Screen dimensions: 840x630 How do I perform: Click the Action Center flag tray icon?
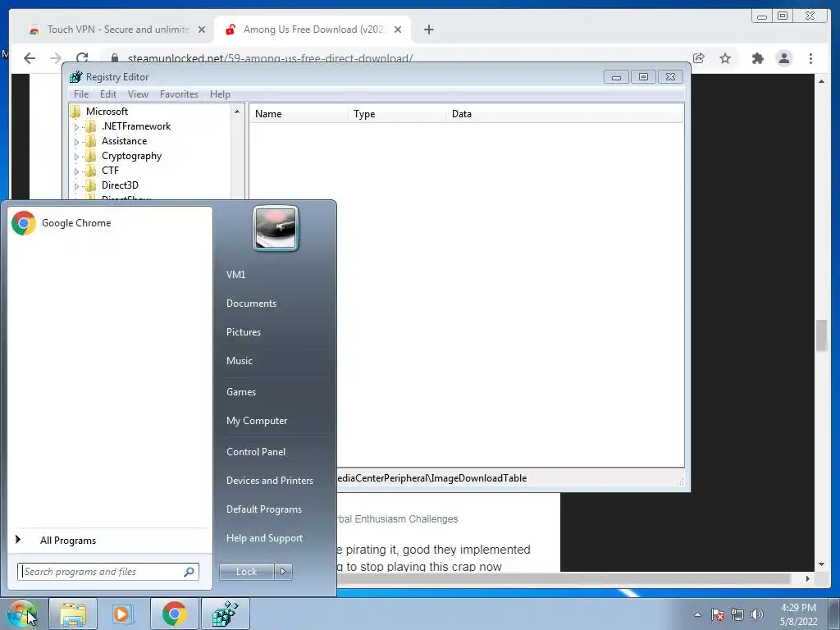click(718, 614)
